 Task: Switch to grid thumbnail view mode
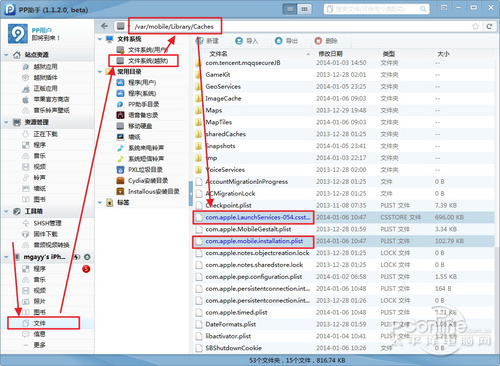tap(304, 9)
